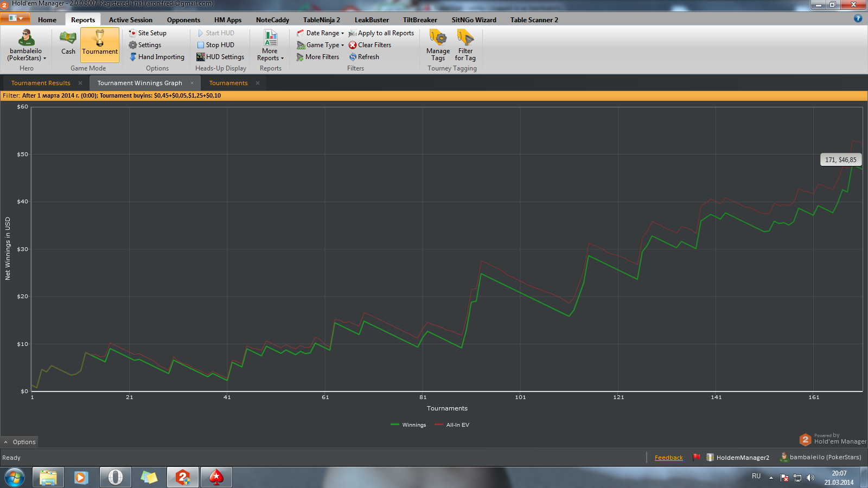868x488 pixels.
Task: Open help question mark icon
Action: tap(858, 18)
